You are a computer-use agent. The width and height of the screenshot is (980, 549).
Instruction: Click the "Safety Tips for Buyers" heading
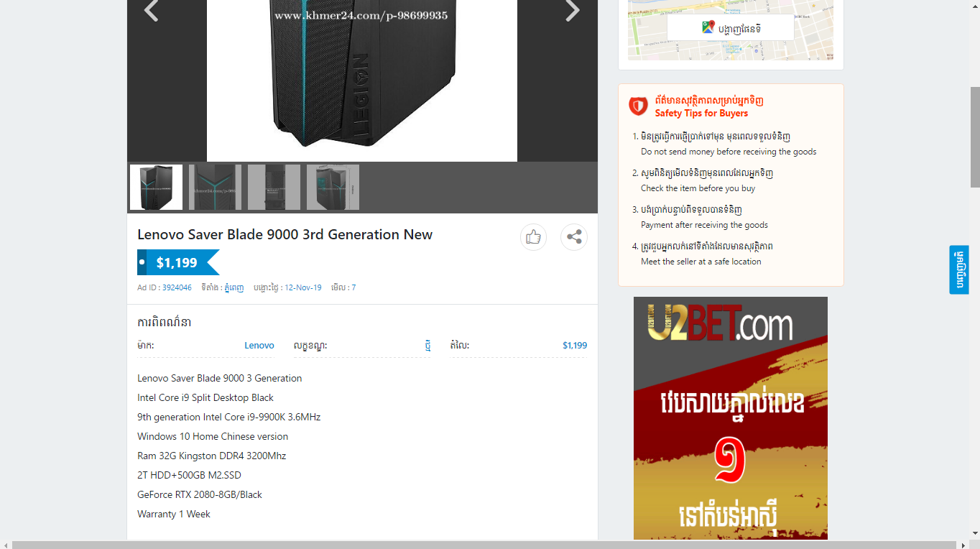[x=701, y=113]
